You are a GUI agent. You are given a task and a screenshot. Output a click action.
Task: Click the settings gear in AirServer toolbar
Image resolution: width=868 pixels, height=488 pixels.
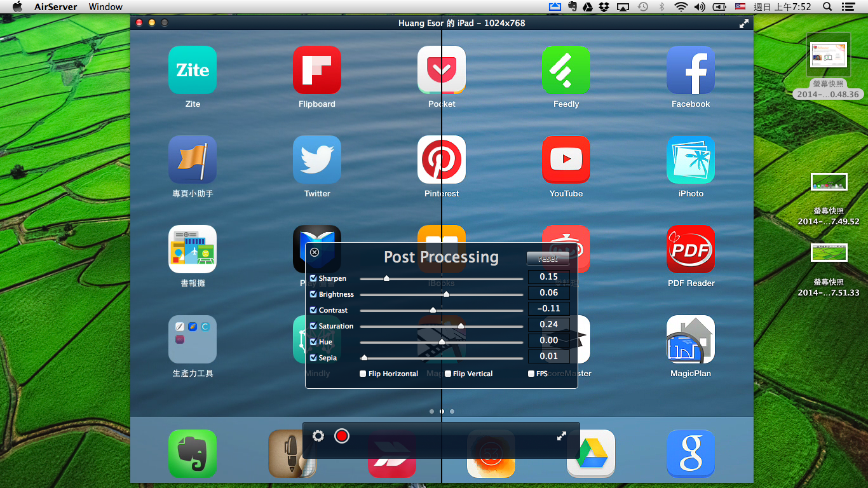(318, 436)
